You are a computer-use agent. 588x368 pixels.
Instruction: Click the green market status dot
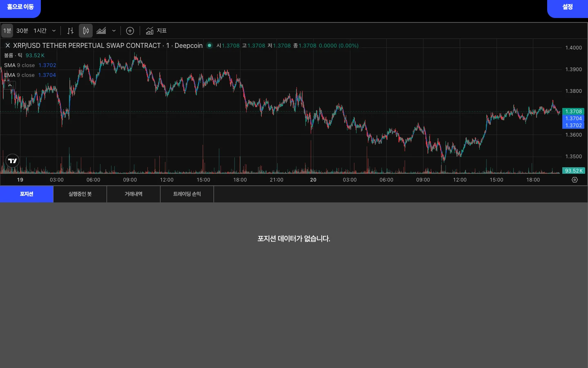click(x=209, y=45)
